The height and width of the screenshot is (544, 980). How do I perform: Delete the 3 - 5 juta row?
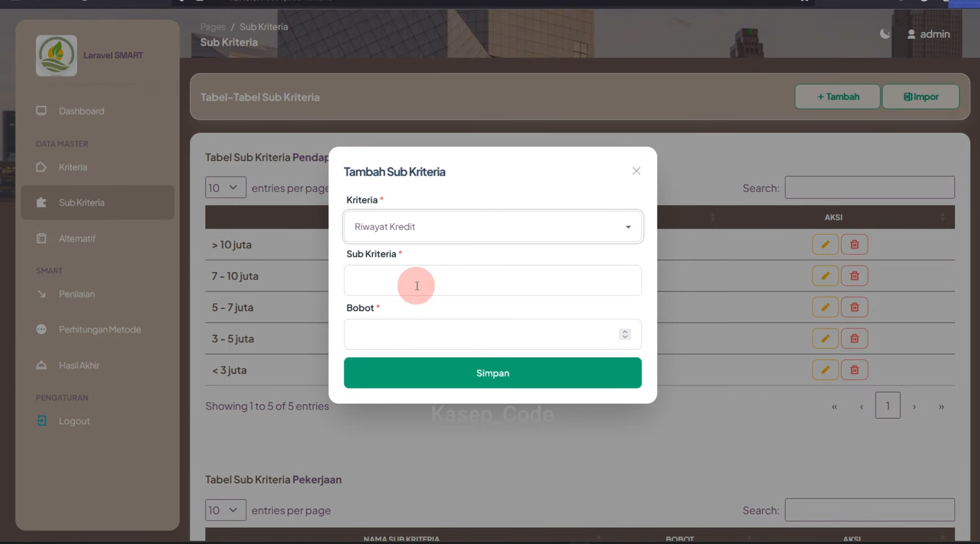click(854, 339)
